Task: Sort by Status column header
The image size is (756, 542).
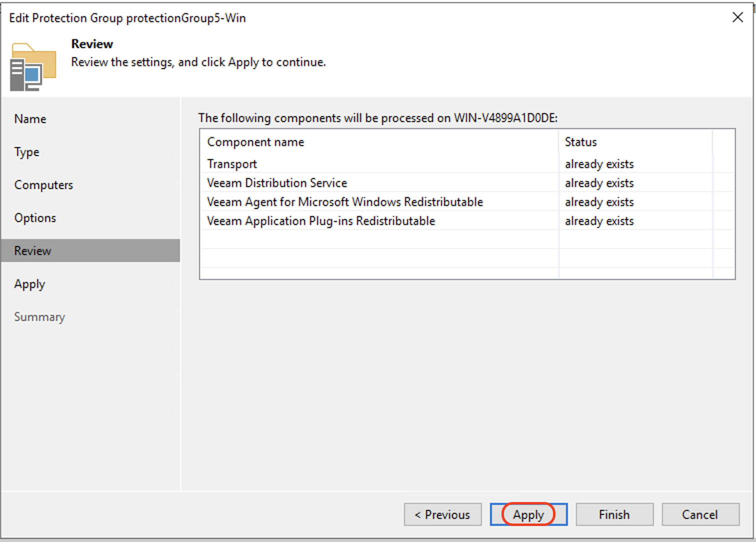Action: (x=635, y=142)
